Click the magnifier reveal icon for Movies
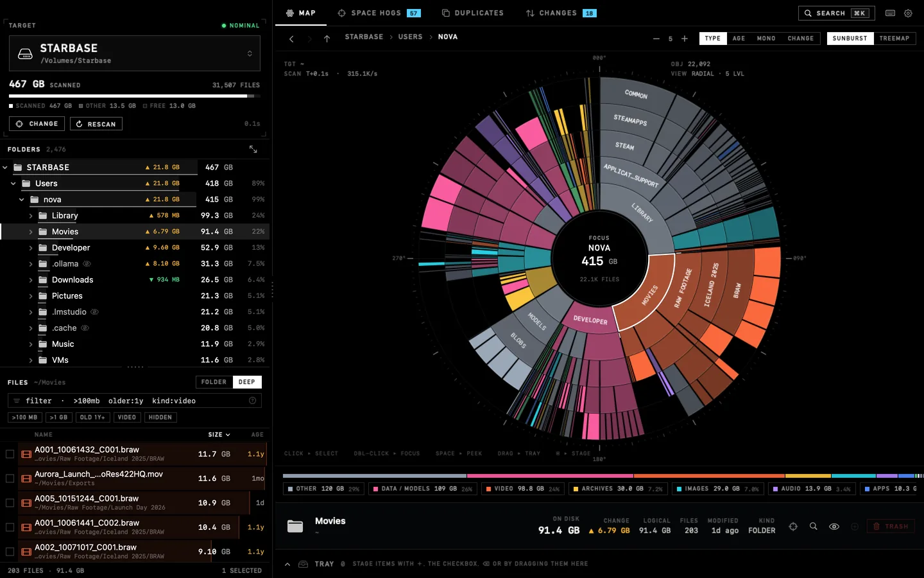Viewport: 924px width, 578px height. 813,526
